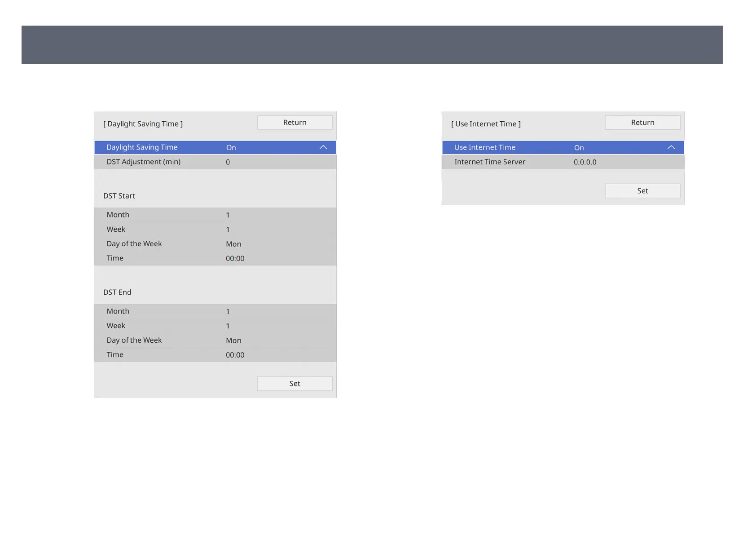Click Set in Use Internet Time panel
Viewport: 756px width, 535px height.
[642, 191]
